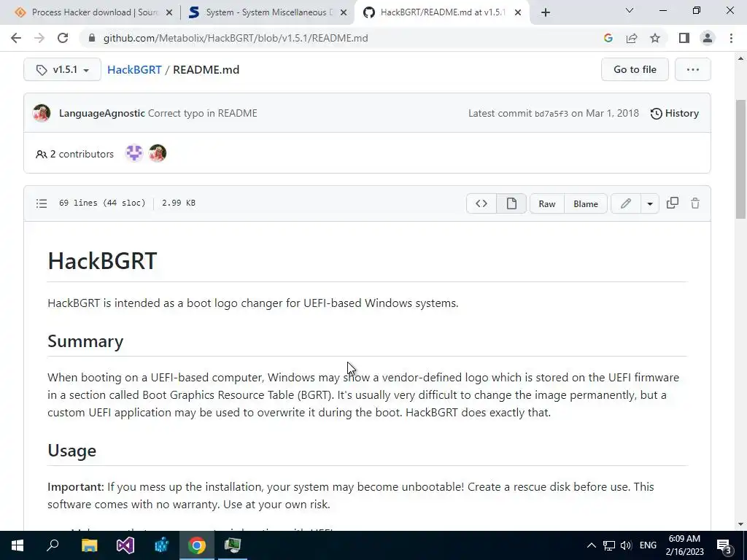Image resolution: width=747 pixels, height=560 pixels.
Task: Bookmark this tab with star icon
Action: coord(655,38)
